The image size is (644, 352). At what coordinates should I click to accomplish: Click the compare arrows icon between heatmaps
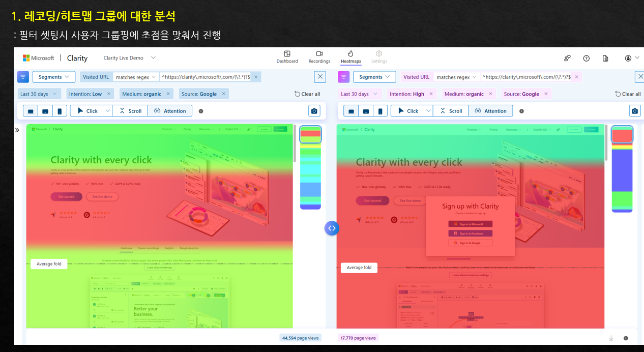332,228
